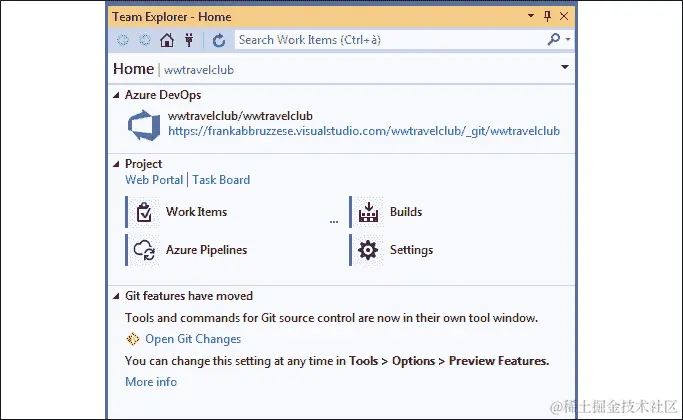The image size is (683, 420).
Task: Refresh Team Explorer with the refresh icon
Action: (219, 40)
